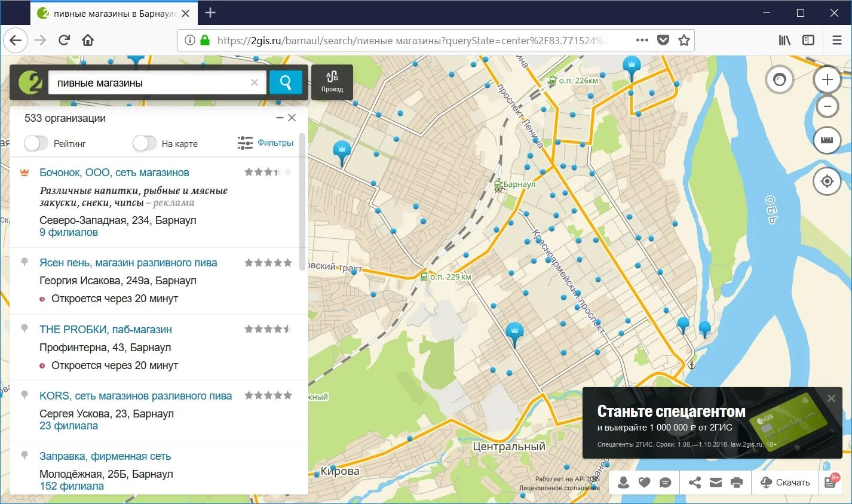Bookmark this page with star
This screenshot has width=852, height=504.
pyautogui.click(x=684, y=40)
